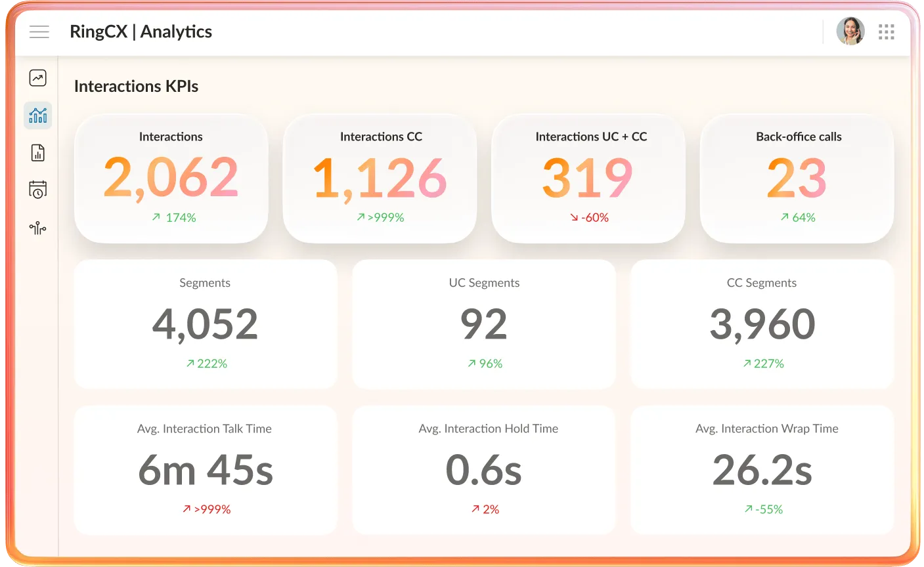
Task: Open the user profile avatar
Action: click(x=850, y=31)
